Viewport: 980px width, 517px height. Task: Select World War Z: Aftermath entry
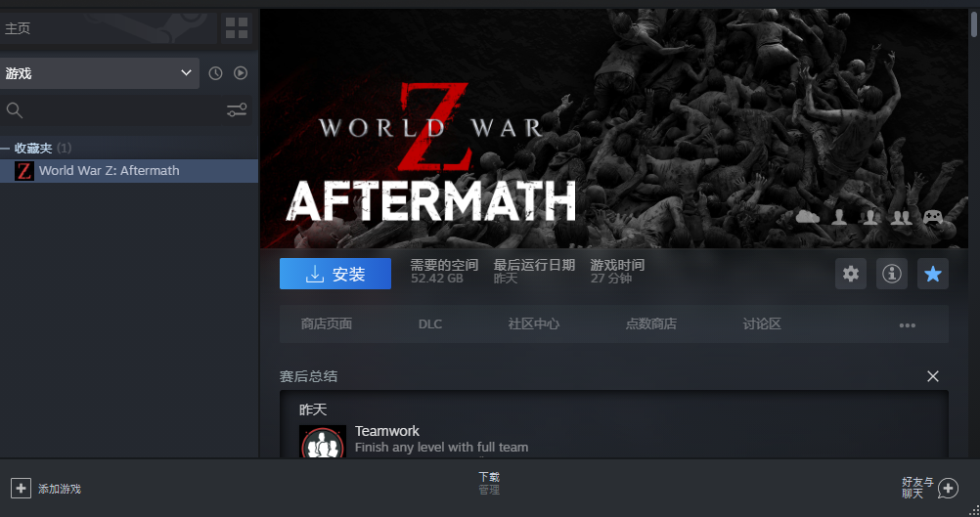point(129,171)
